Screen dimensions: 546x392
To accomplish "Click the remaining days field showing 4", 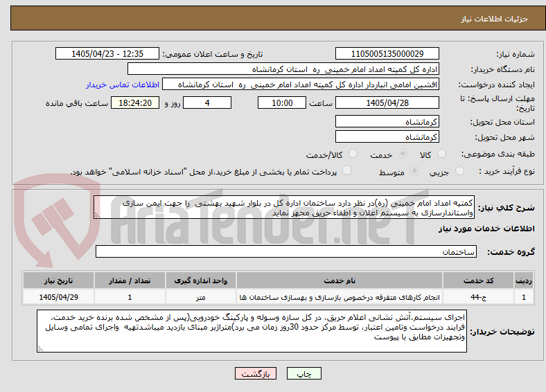I will 207,103.
